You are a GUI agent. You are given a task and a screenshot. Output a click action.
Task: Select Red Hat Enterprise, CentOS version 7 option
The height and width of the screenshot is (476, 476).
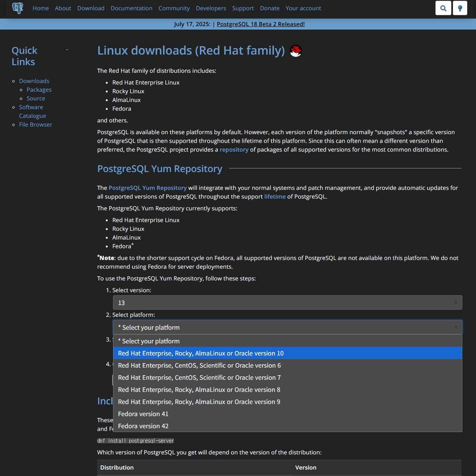[287, 377]
